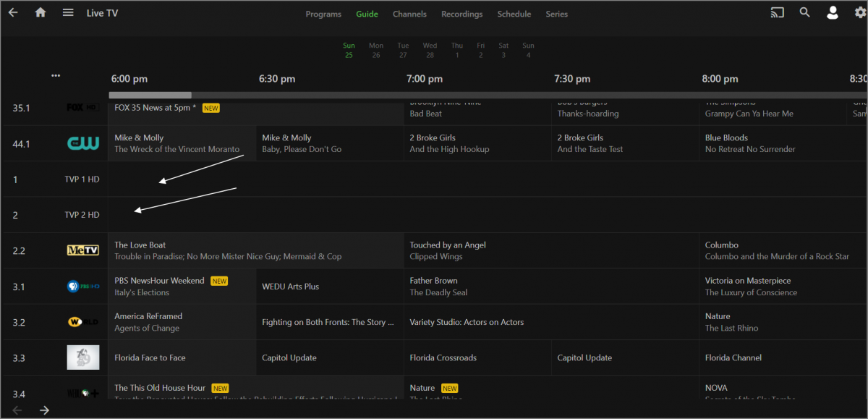This screenshot has height=419, width=868.
Task: Switch to the Programs tab
Action: tap(323, 14)
